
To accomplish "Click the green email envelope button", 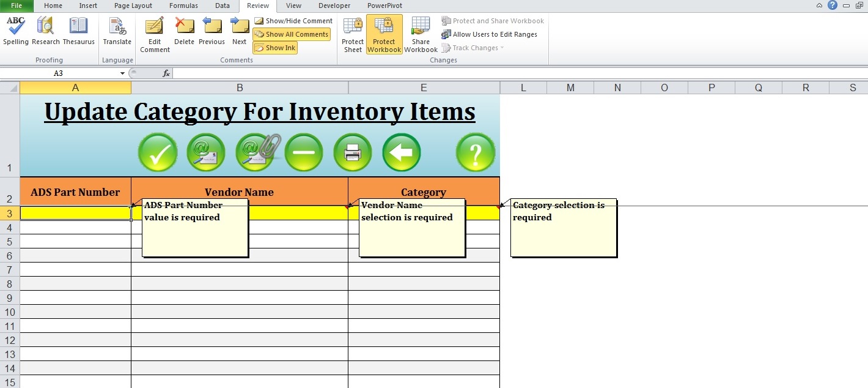I will pyautogui.click(x=206, y=152).
